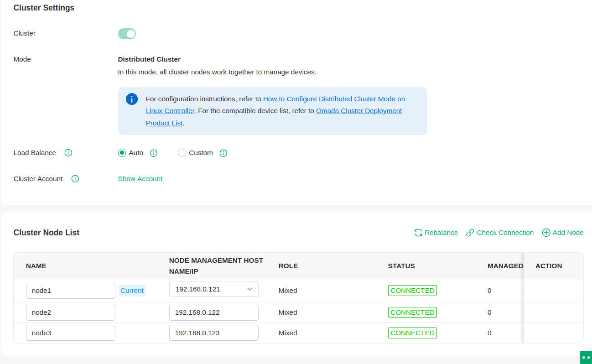Click the 192.168.0.122 IP input field

click(x=214, y=312)
